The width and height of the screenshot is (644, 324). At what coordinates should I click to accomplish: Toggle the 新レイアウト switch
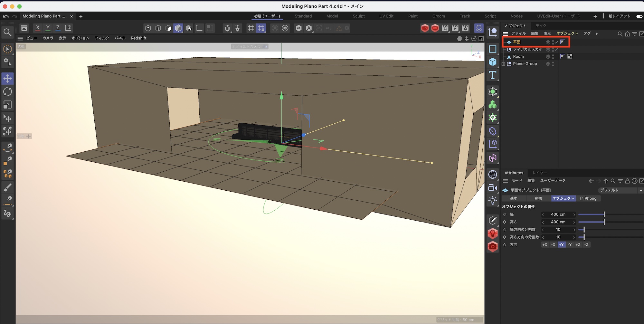(x=639, y=16)
